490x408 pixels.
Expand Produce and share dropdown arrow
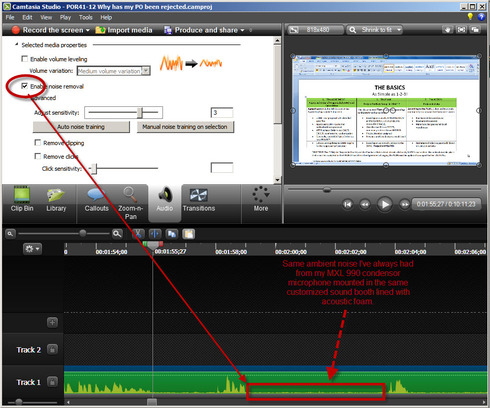[x=242, y=30]
